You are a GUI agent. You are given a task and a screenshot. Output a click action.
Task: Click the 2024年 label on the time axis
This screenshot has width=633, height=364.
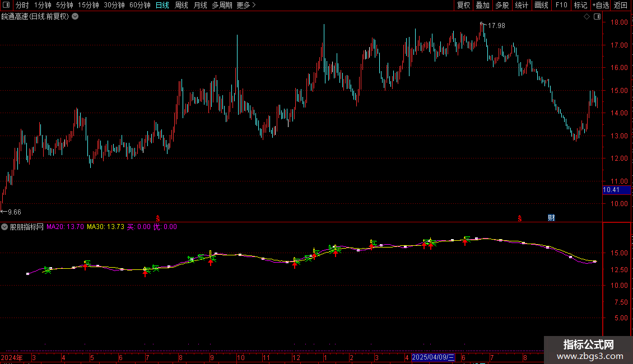12,357
